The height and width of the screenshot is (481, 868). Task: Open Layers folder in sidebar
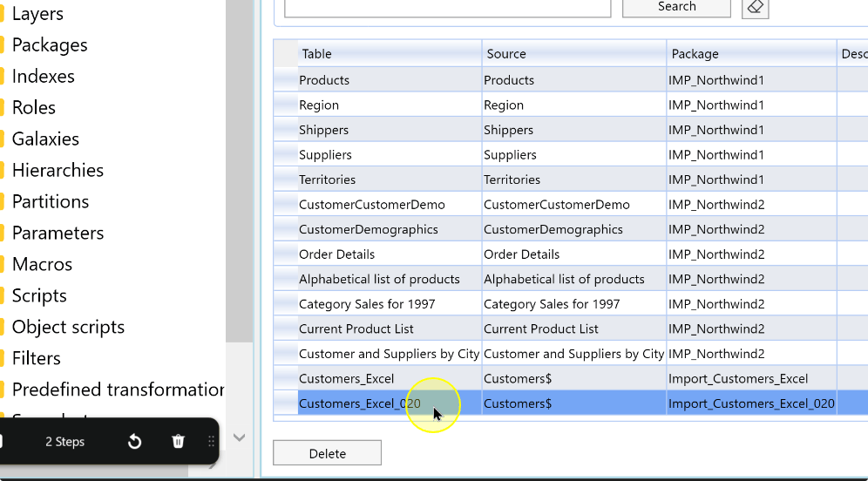pos(37,14)
